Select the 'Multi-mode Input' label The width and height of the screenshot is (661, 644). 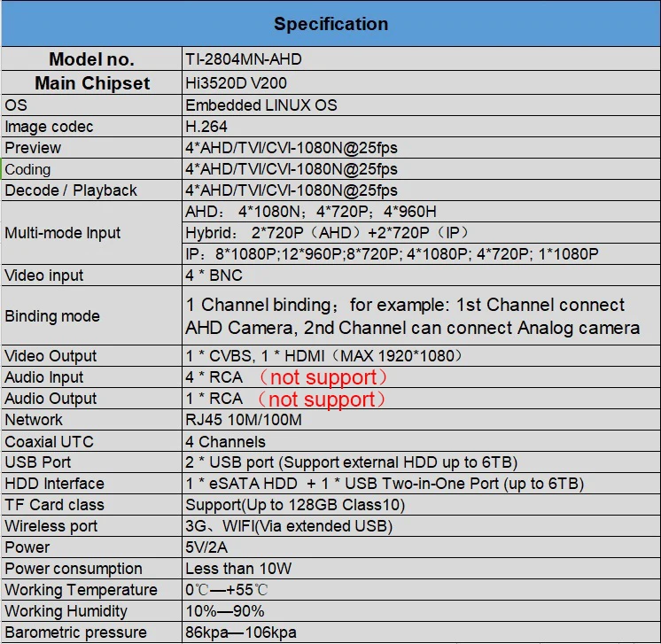pyautogui.click(x=62, y=233)
